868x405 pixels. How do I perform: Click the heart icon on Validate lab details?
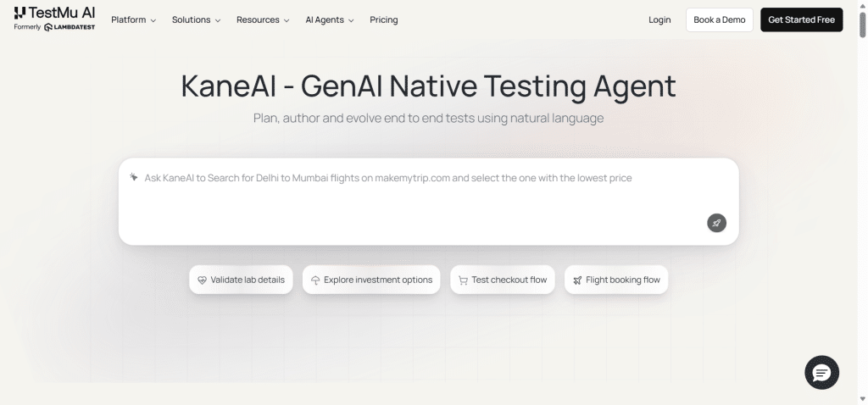coord(202,280)
